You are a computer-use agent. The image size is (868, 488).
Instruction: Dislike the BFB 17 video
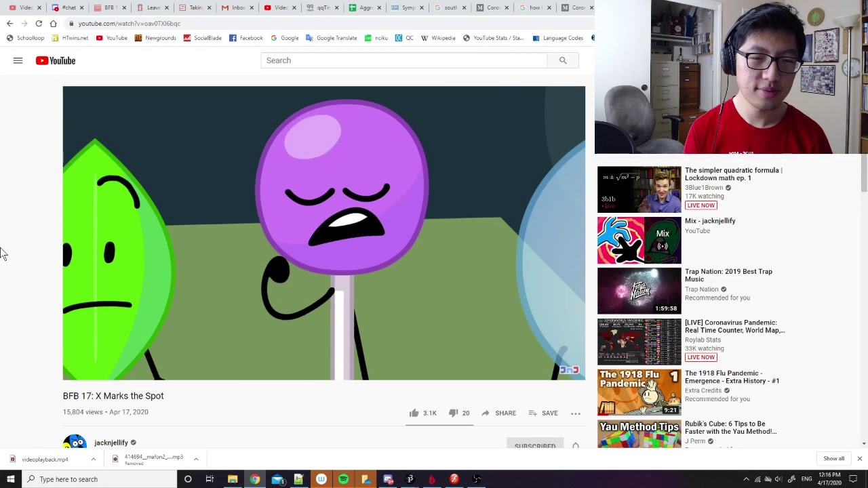point(459,413)
